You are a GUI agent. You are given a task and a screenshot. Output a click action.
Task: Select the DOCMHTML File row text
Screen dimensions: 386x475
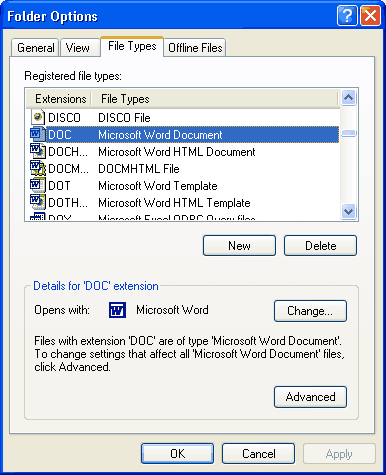coord(139,169)
